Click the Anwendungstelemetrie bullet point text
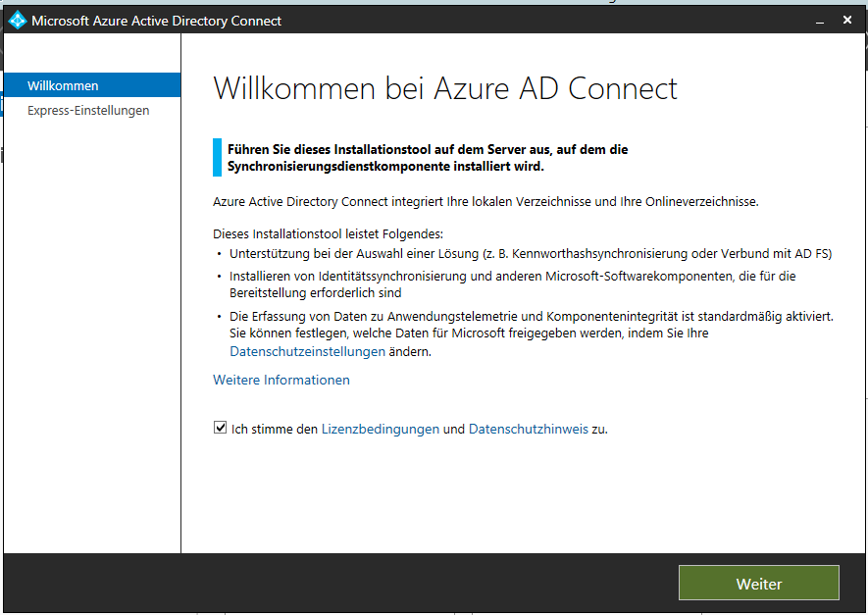 pyautogui.click(x=532, y=333)
